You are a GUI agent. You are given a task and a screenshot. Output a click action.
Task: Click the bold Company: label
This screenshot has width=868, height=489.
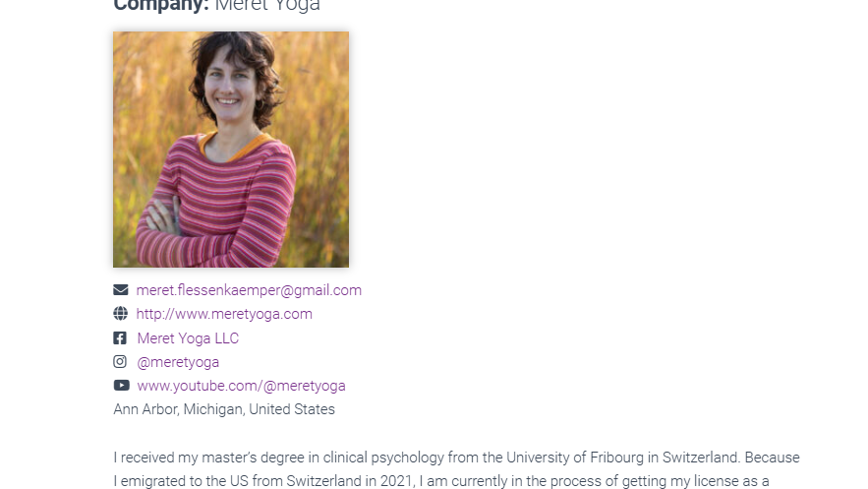point(161,6)
